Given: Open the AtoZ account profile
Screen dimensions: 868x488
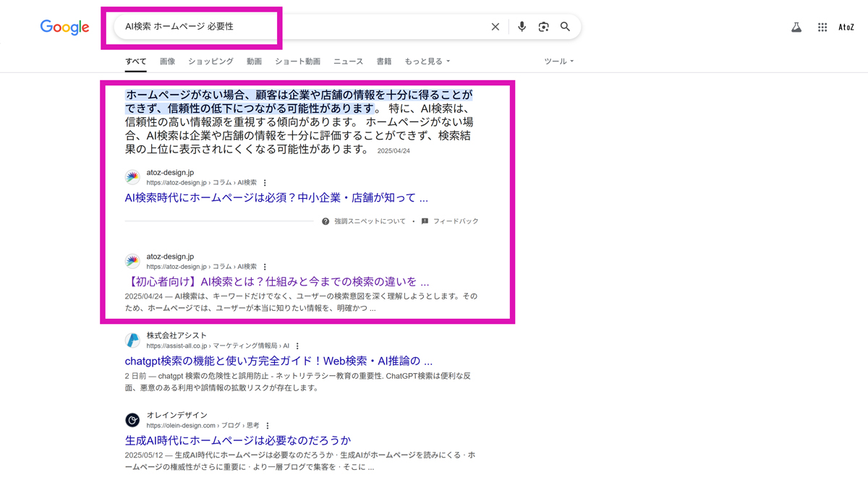Looking at the screenshot, I should coord(846,27).
